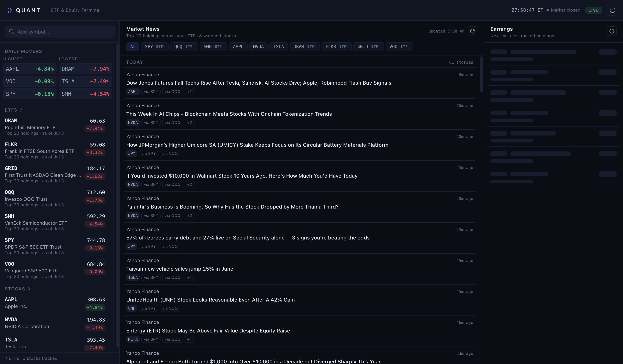Open This Week In AI Chips headline

[x=229, y=114]
